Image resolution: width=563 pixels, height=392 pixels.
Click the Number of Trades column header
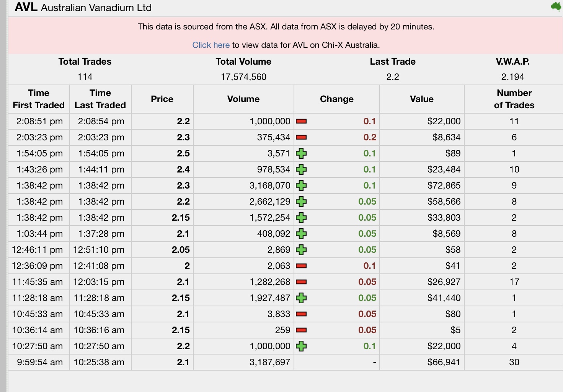click(x=514, y=99)
